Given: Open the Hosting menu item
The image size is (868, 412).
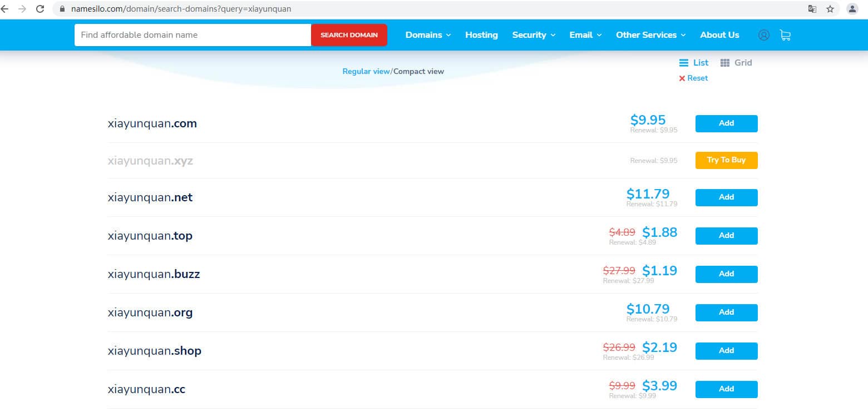Looking at the screenshot, I should (481, 35).
